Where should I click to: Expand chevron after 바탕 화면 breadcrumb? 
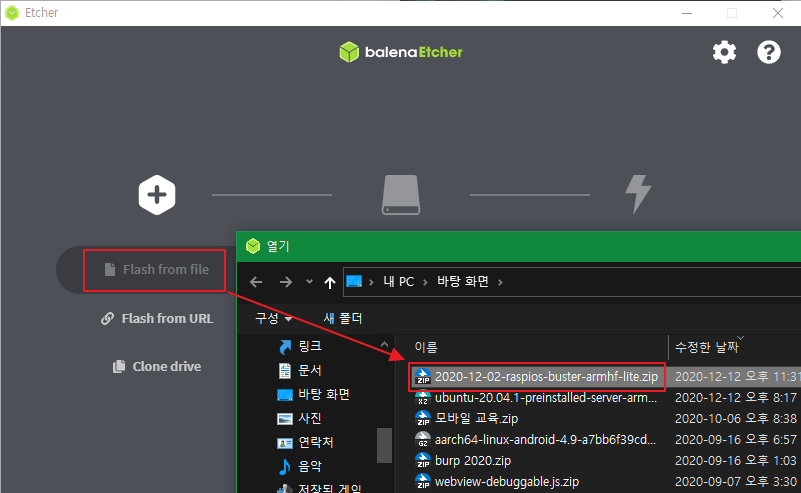point(500,282)
